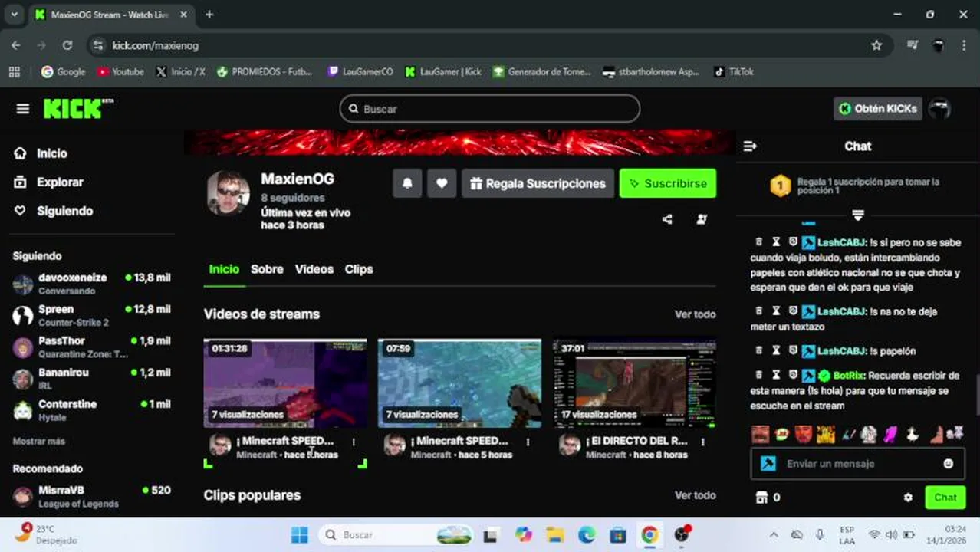Open the Kick hamburger sidebar menu

tap(22, 109)
